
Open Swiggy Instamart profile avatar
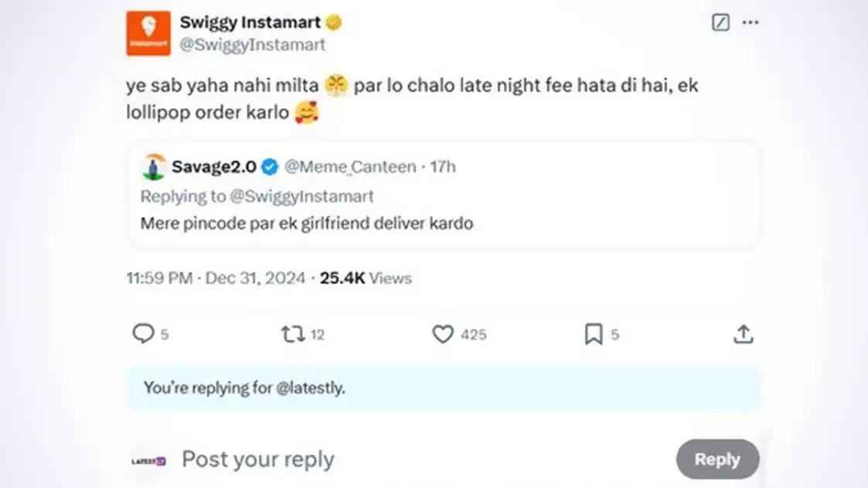[x=148, y=34]
